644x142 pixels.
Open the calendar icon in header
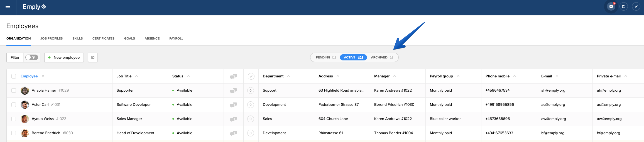624,6
